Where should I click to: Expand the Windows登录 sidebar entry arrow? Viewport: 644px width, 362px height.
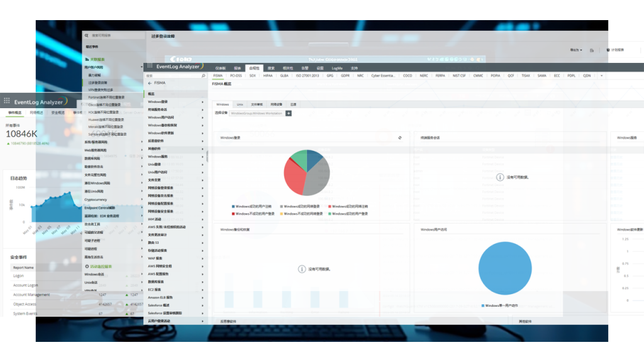coord(203,102)
